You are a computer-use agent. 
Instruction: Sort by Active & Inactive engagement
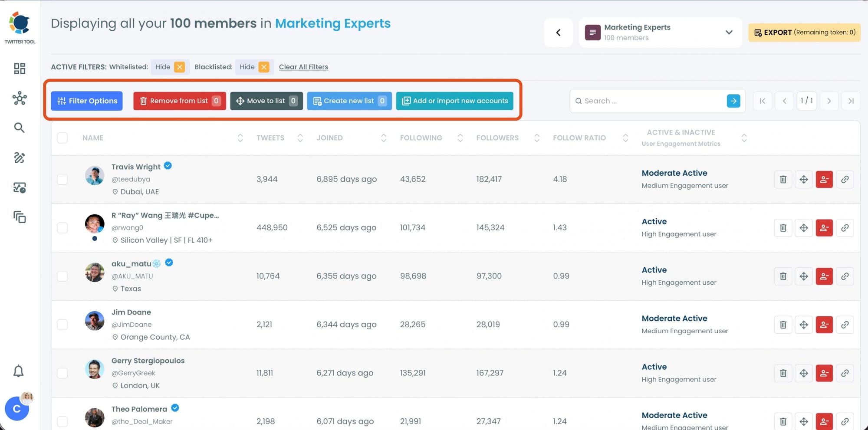point(744,138)
